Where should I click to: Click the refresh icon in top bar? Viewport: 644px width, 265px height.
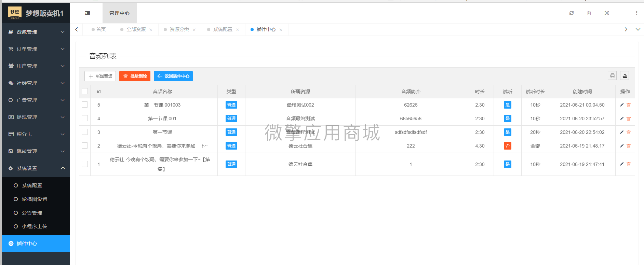tap(572, 13)
